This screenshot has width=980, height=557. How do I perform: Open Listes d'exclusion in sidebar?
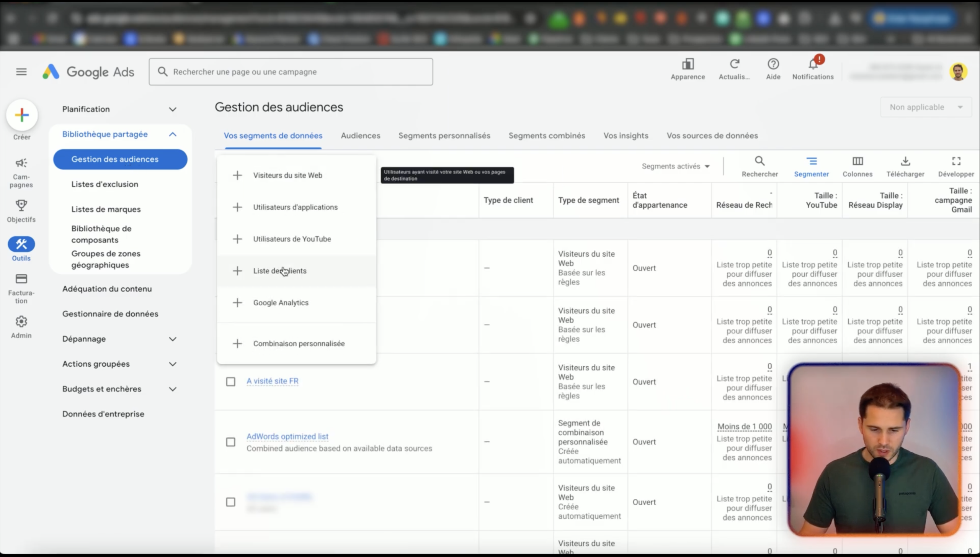(x=105, y=184)
